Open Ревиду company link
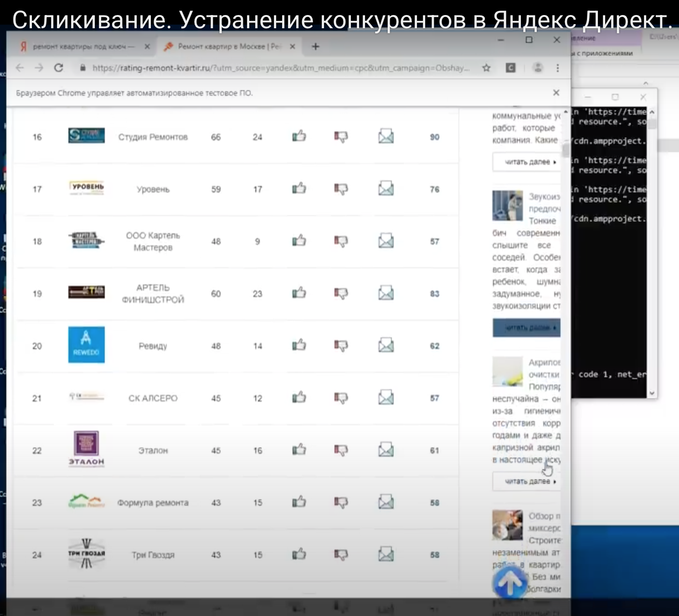The width and height of the screenshot is (679, 616). 153,346
